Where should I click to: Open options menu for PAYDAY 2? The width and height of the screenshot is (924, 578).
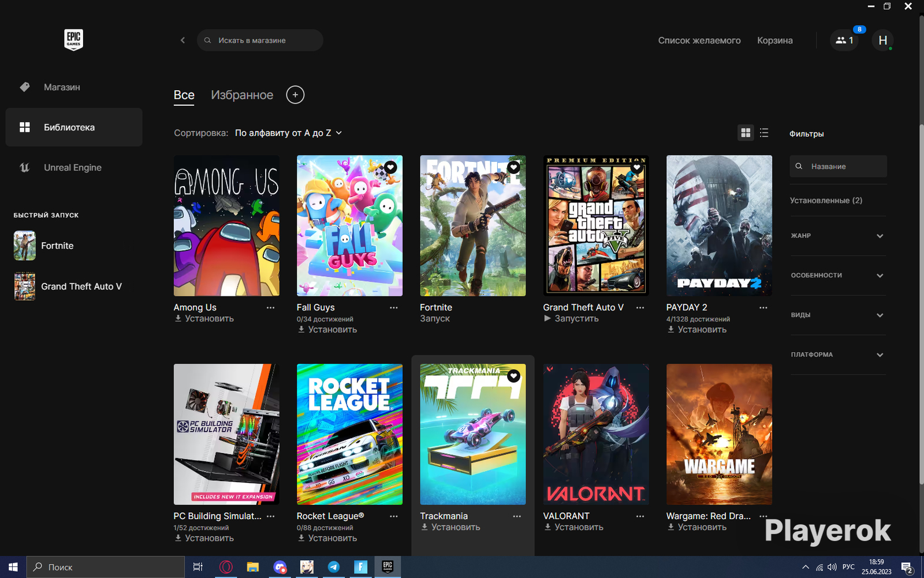(763, 307)
